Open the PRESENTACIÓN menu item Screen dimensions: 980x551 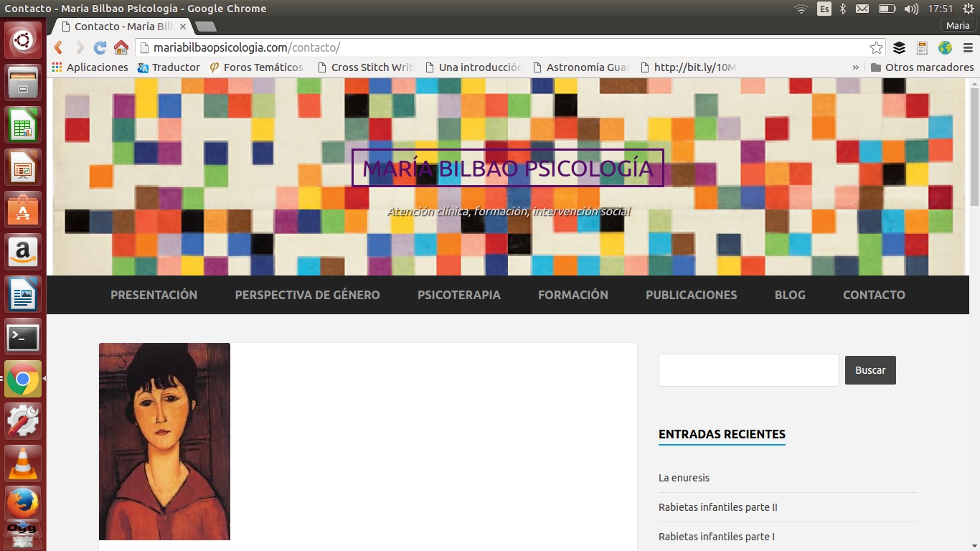point(154,295)
